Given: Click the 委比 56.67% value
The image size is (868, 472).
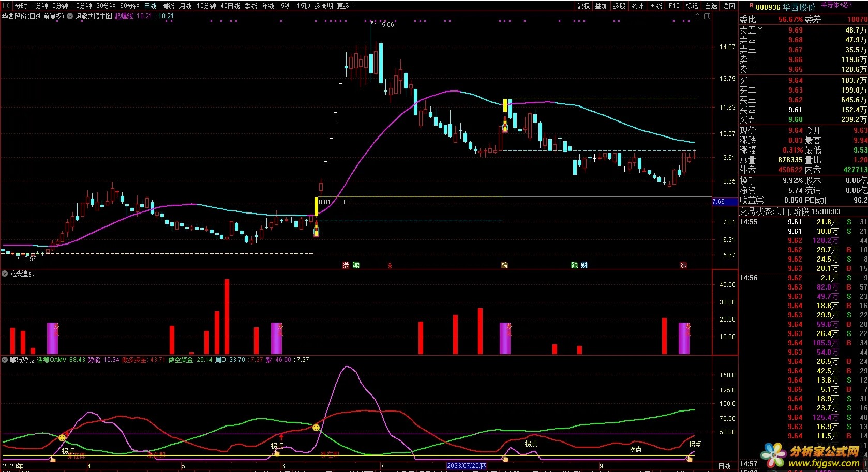Looking at the screenshot, I should pos(790,19).
